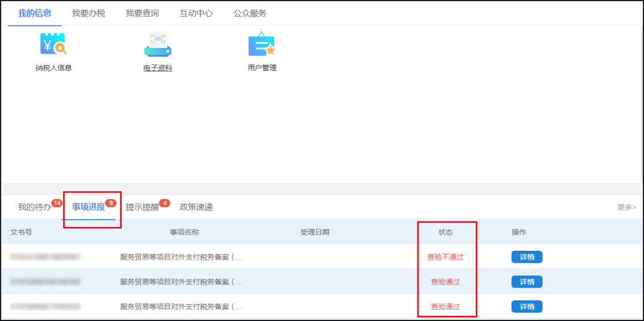Click 服务贸易等项目 item name in first row
Viewport: 644px width, 321px height.
tap(181, 257)
